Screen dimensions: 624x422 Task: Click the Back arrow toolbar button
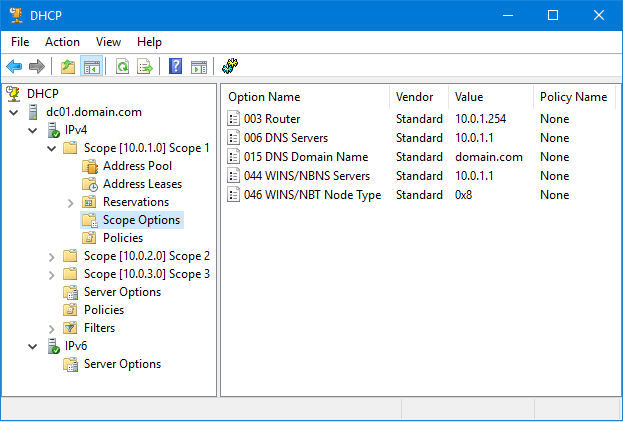pyautogui.click(x=14, y=67)
